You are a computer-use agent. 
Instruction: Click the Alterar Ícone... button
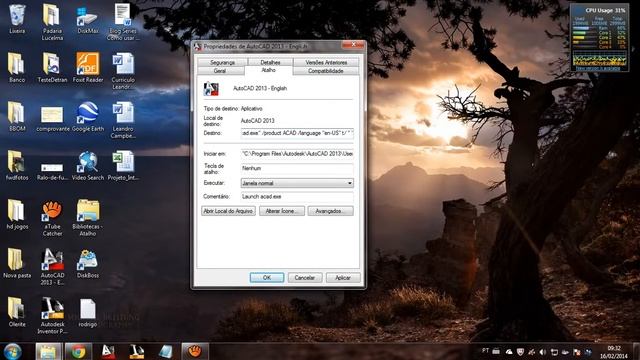click(x=282, y=211)
